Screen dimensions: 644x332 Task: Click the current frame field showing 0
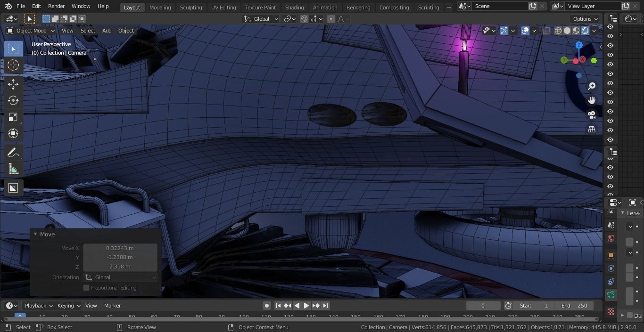[483, 306]
